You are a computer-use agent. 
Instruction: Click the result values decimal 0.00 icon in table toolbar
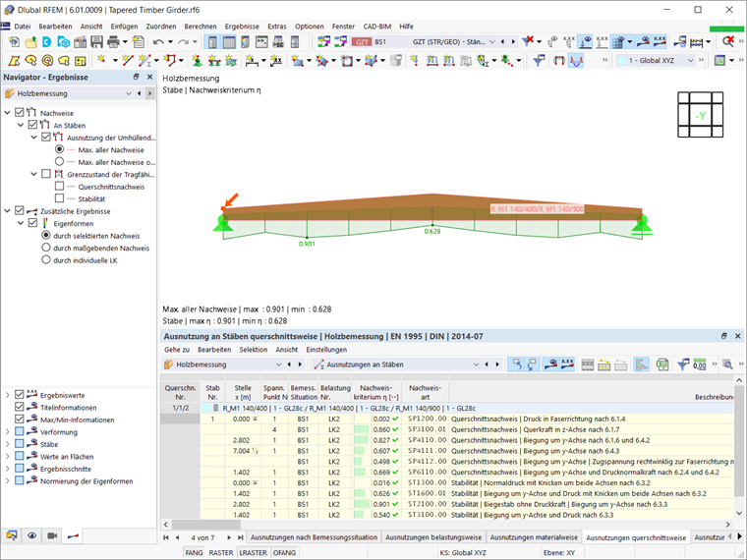(x=700, y=364)
